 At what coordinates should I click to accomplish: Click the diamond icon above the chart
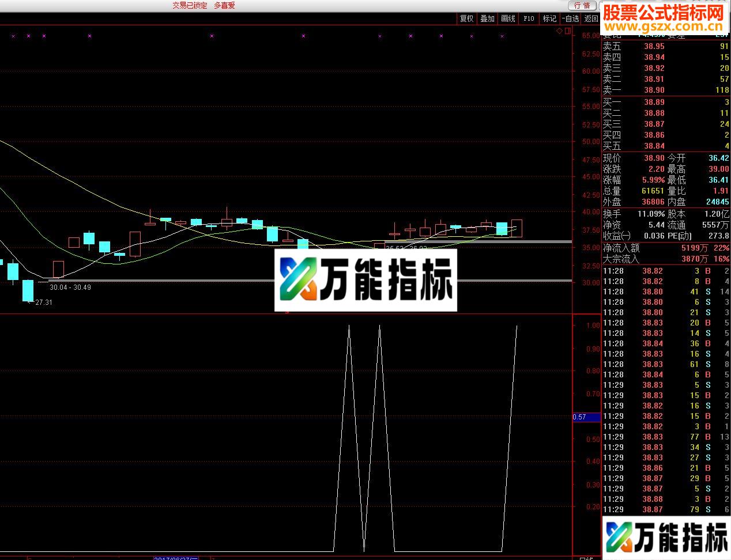tap(558, 31)
